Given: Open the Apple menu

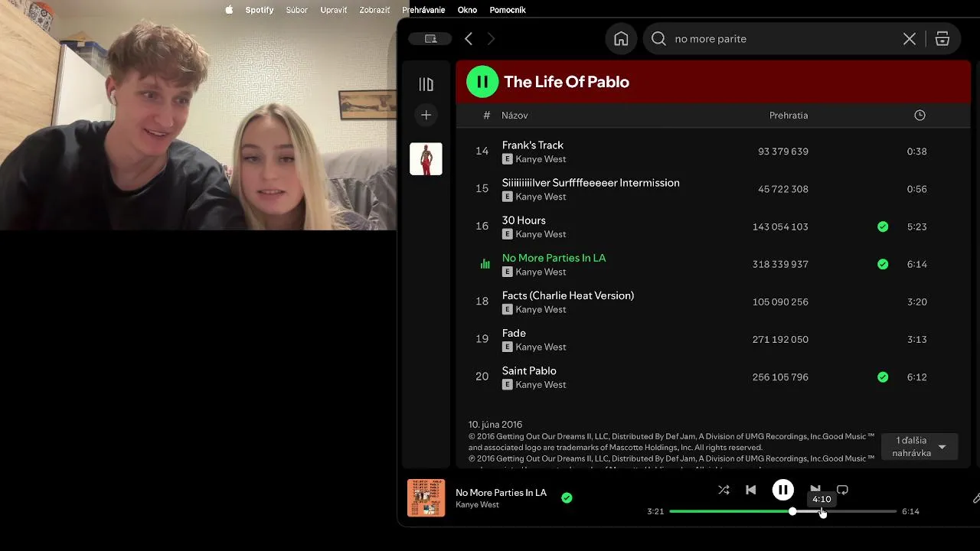Looking at the screenshot, I should [x=229, y=10].
